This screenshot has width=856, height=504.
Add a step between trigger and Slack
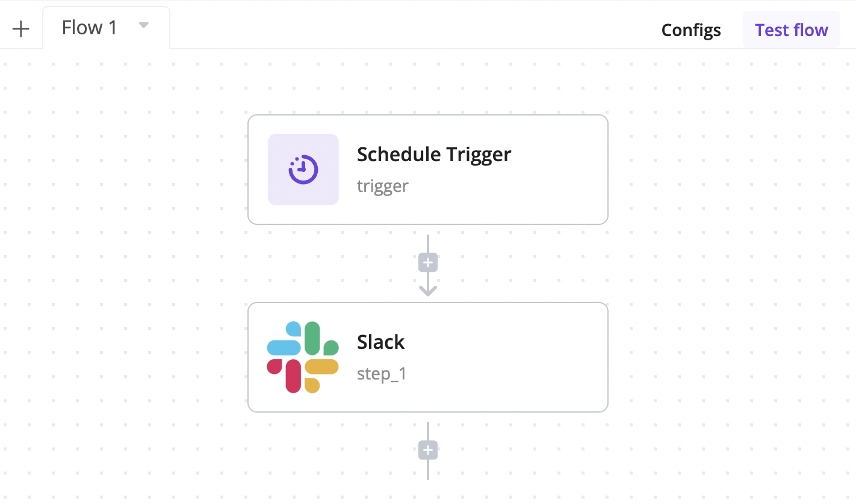click(x=428, y=263)
